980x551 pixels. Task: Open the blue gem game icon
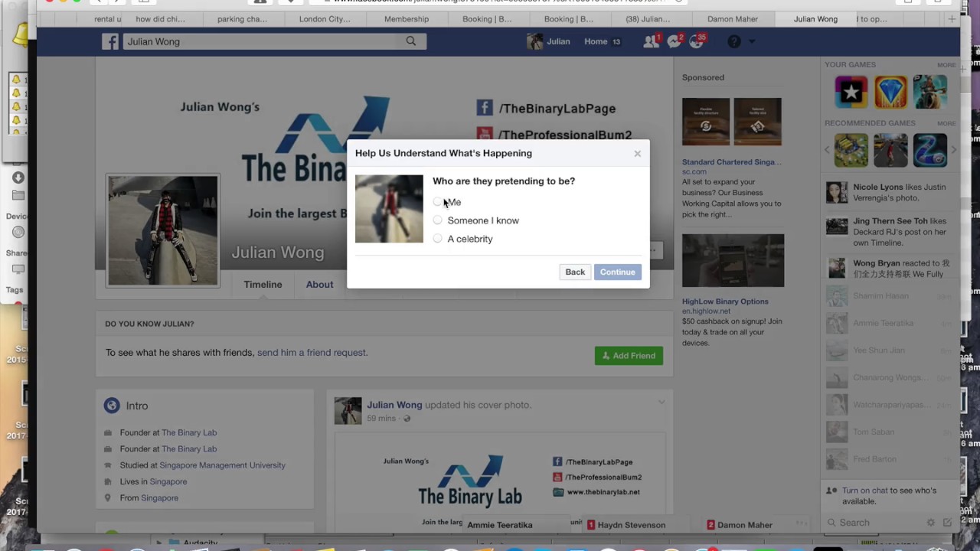coord(890,93)
